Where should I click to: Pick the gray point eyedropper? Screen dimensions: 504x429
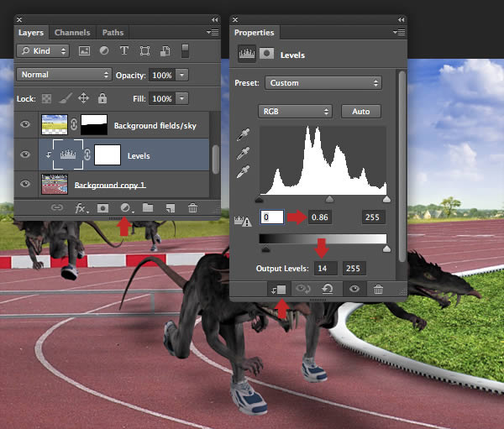243,154
